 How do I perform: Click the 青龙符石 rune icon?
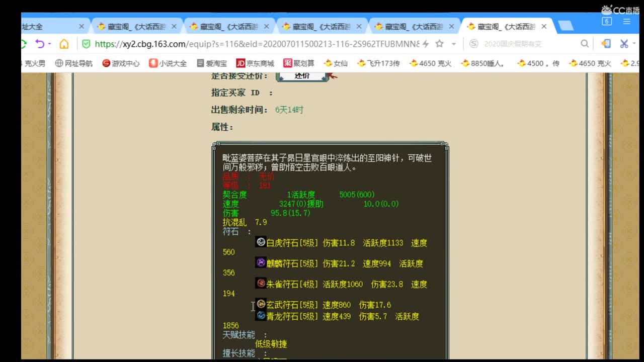click(261, 316)
